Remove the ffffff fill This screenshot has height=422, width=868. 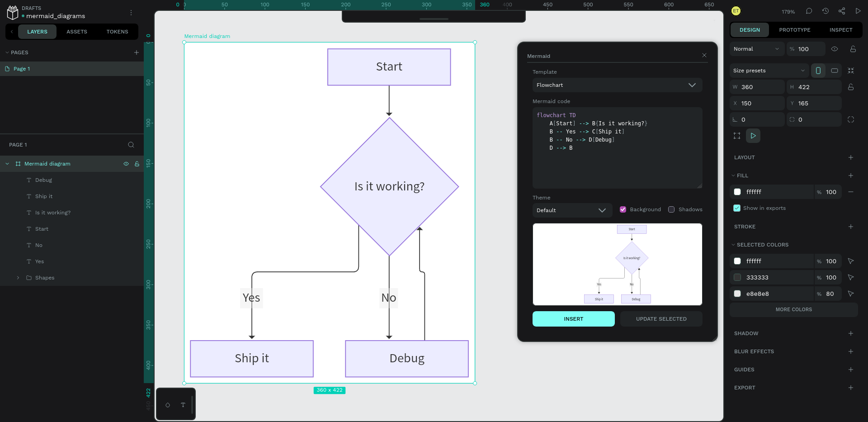851,192
